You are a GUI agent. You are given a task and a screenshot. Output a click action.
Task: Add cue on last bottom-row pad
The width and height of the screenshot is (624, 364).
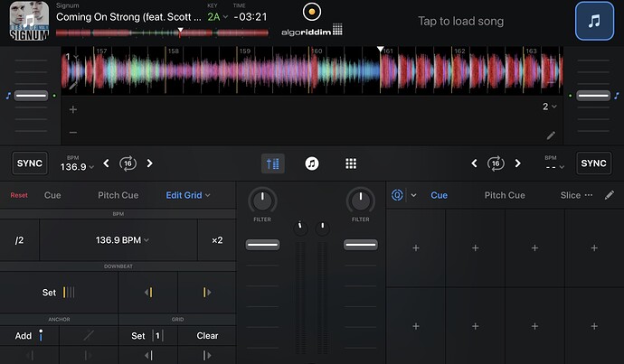[x=594, y=326]
